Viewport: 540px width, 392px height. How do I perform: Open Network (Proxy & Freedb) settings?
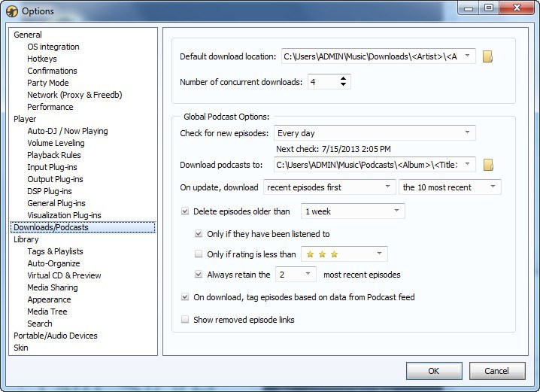(74, 95)
